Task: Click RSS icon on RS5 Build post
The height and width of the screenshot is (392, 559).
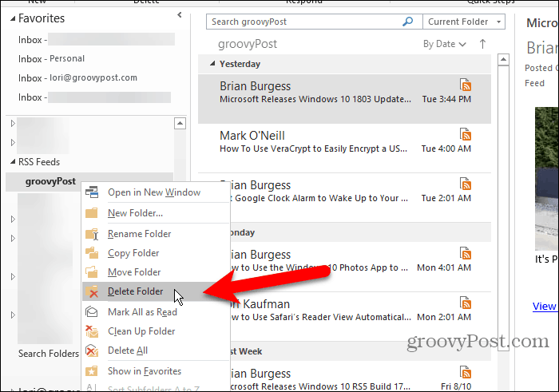Action: pos(466,372)
